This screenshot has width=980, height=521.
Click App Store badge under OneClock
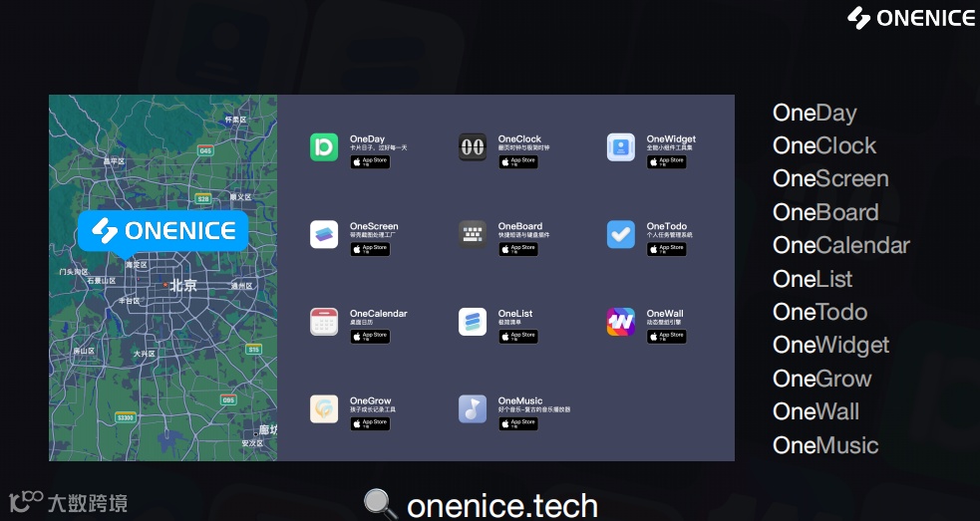pos(518,161)
